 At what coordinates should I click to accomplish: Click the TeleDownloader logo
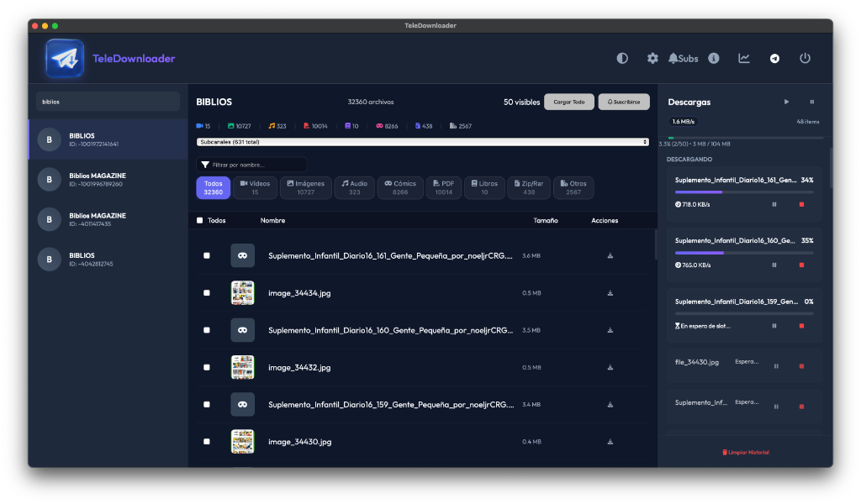pos(65,60)
